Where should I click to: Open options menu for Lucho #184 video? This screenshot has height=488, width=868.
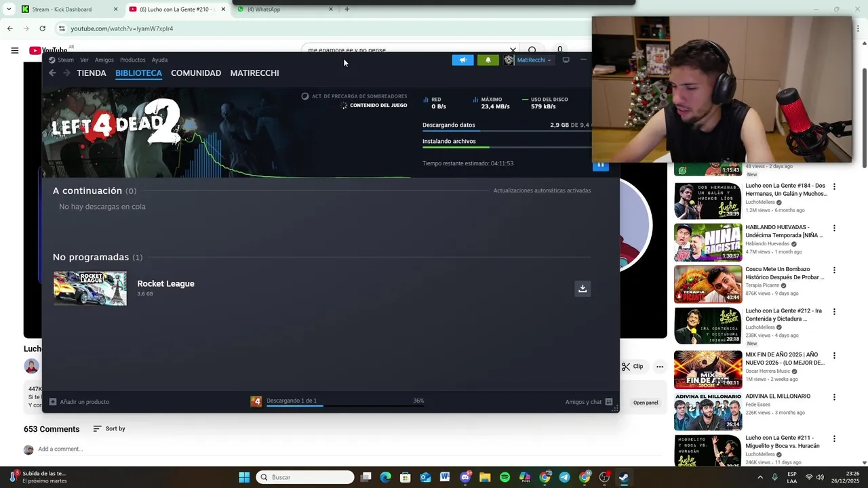pyautogui.click(x=834, y=186)
